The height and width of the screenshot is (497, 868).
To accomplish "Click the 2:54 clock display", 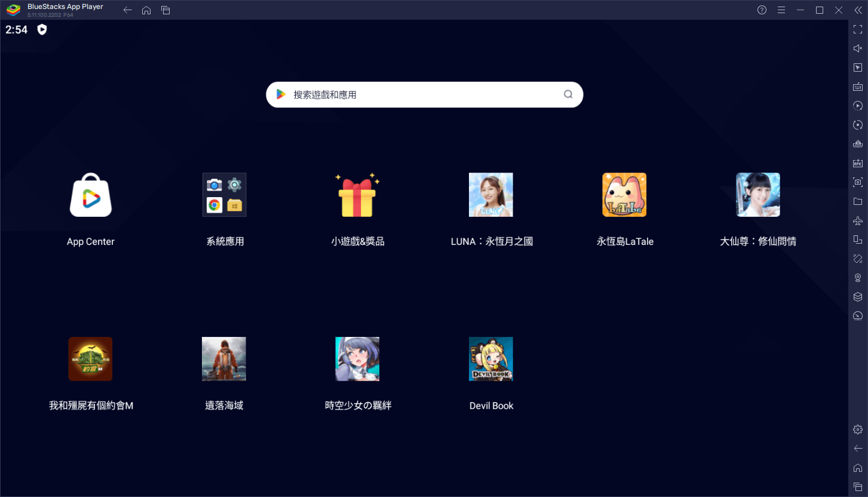I will [17, 30].
